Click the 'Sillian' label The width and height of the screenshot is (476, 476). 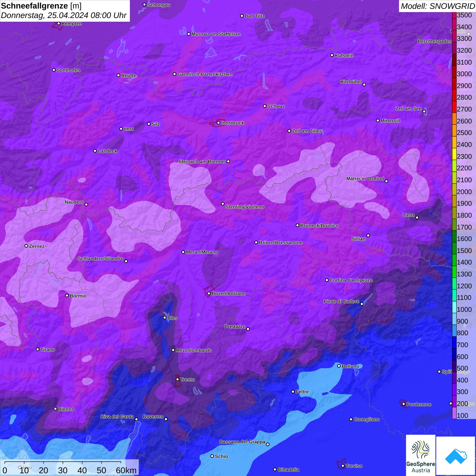click(358, 239)
